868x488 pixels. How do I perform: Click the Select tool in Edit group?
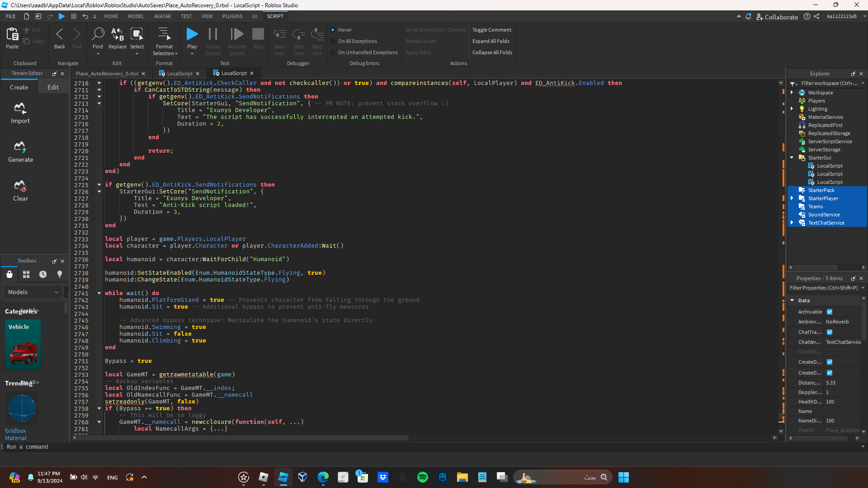click(137, 34)
